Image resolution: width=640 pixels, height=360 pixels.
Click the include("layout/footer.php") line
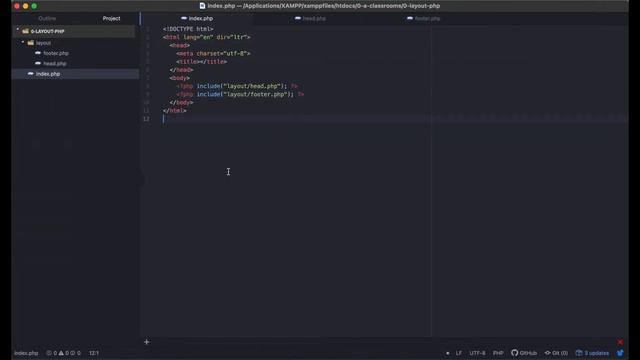tap(240, 94)
